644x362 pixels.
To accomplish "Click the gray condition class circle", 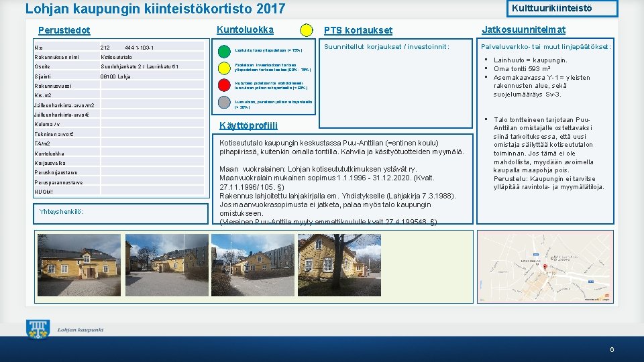I will click(224, 102).
